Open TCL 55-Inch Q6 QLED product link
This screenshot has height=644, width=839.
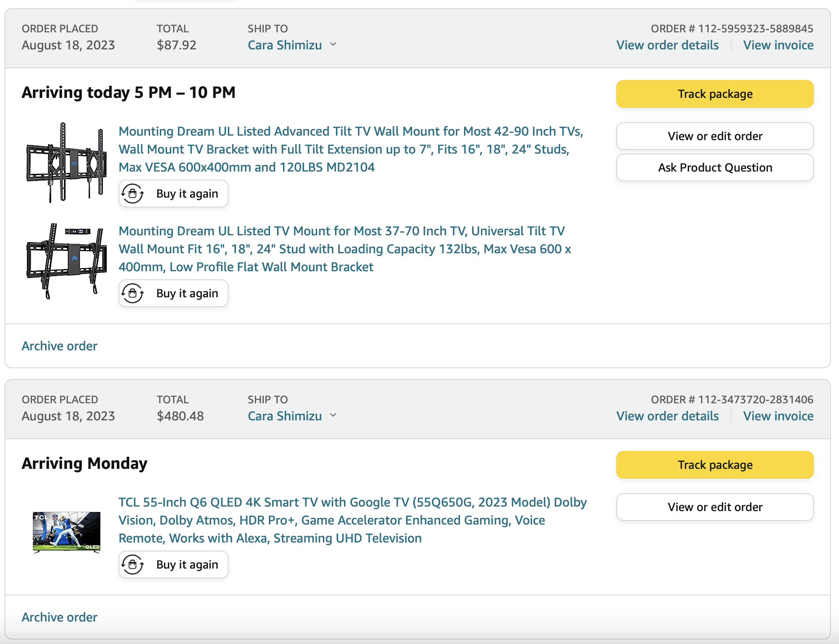(353, 520)
